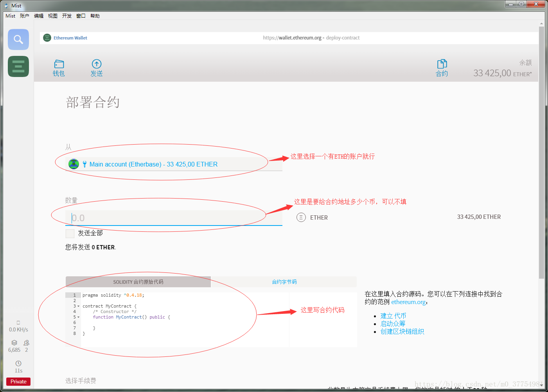The image size is (548, 392).
Task: Click the scrollbar up arrow
Action: [541, 23]
